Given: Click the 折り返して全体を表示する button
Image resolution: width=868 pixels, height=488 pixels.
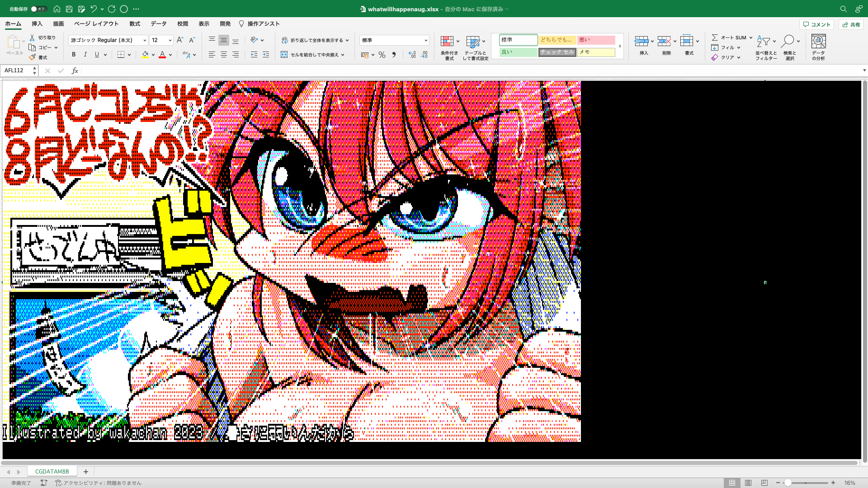Looking at the screenshot, I should 315,40.
